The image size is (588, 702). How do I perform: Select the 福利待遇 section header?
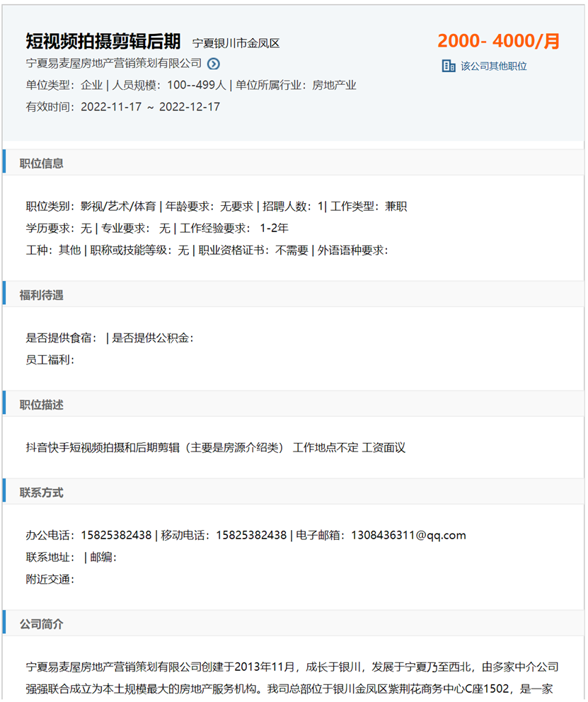(x=42, y=295)
